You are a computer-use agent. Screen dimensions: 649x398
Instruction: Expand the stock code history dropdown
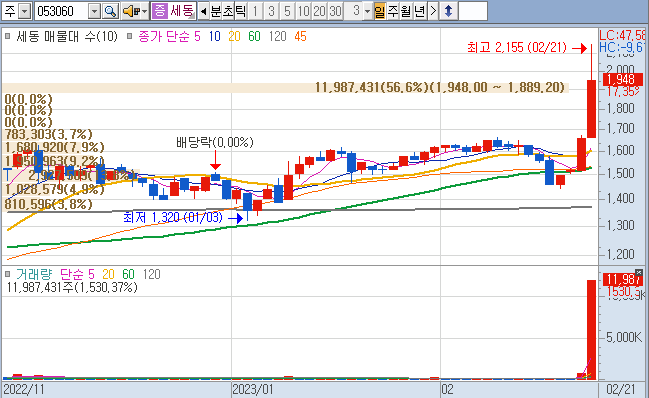pyautogui.click(x=95, y=11)
